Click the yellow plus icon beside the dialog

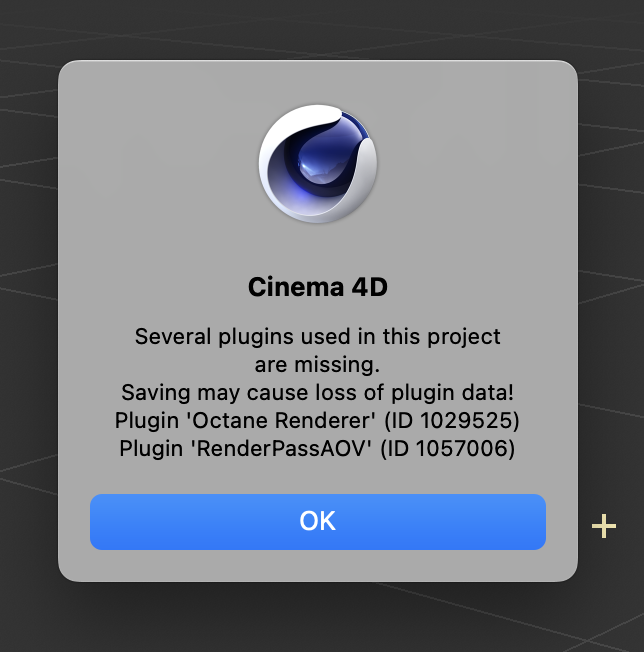[604, 526]
